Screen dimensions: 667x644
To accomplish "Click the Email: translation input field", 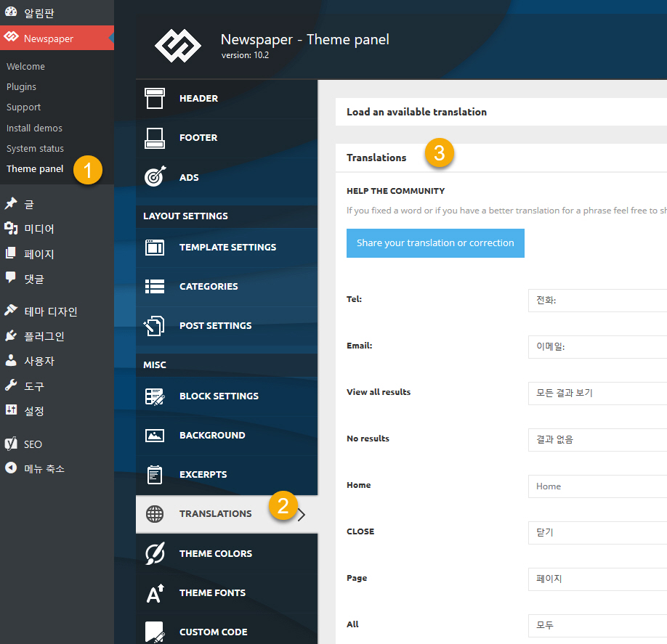I will click(597, 347).
